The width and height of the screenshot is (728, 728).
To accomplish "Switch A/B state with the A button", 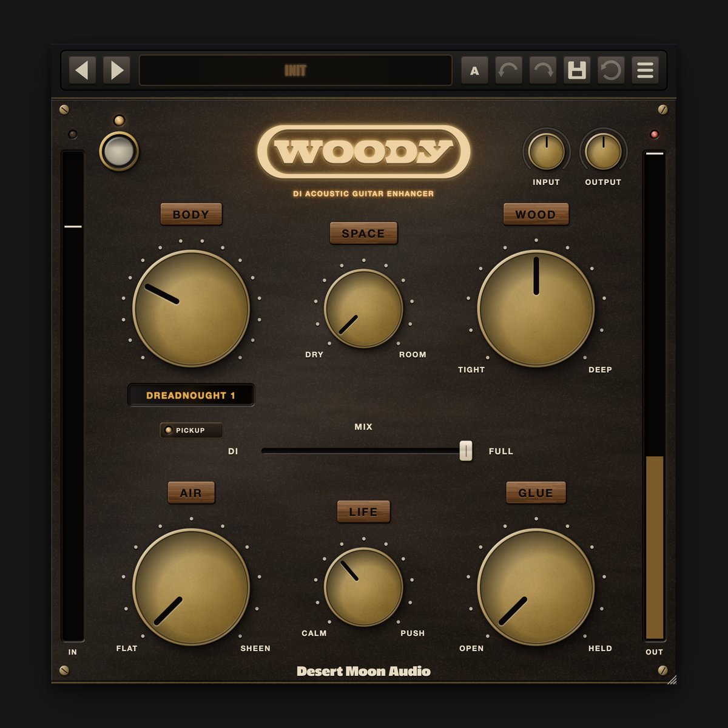I will [474, 70].
